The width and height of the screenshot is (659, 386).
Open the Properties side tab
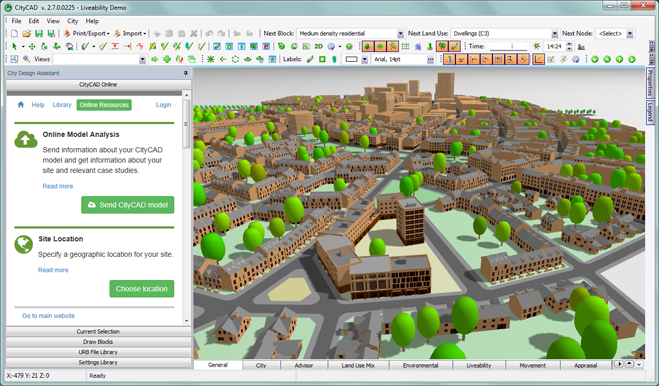650,82
